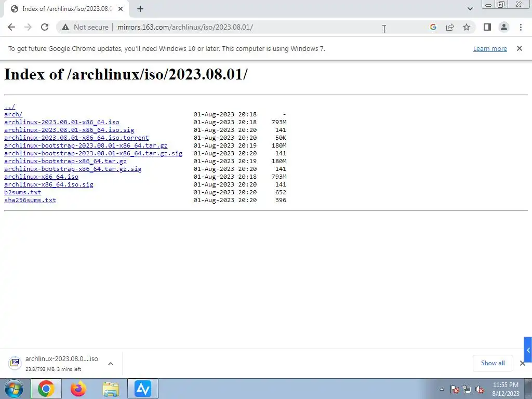
Task: Open the Learn more link
Action: (x=490, y=49)
